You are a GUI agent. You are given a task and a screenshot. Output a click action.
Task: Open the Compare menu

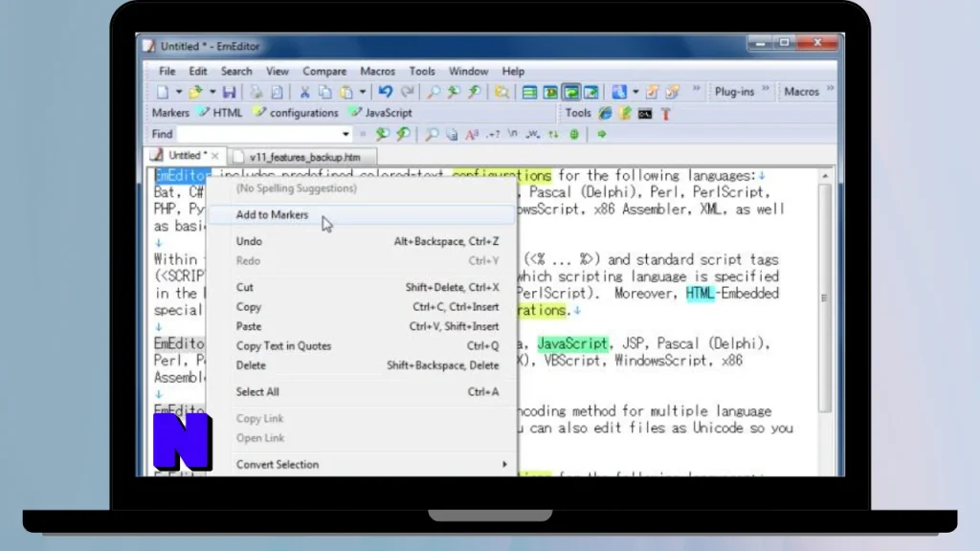click(x=324, y=71)
